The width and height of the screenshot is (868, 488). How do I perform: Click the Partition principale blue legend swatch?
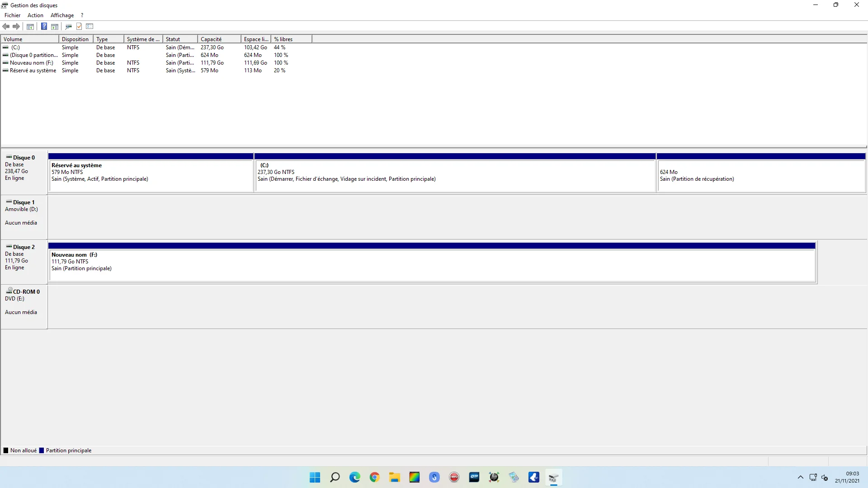pos(42,450)
